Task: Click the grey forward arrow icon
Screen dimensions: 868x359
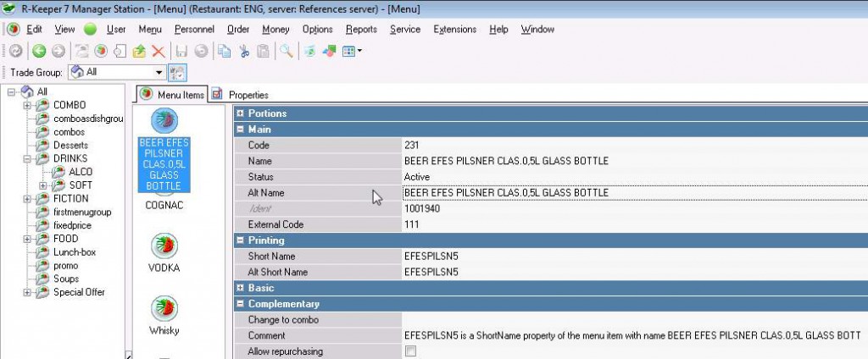Action: (58, 51)
